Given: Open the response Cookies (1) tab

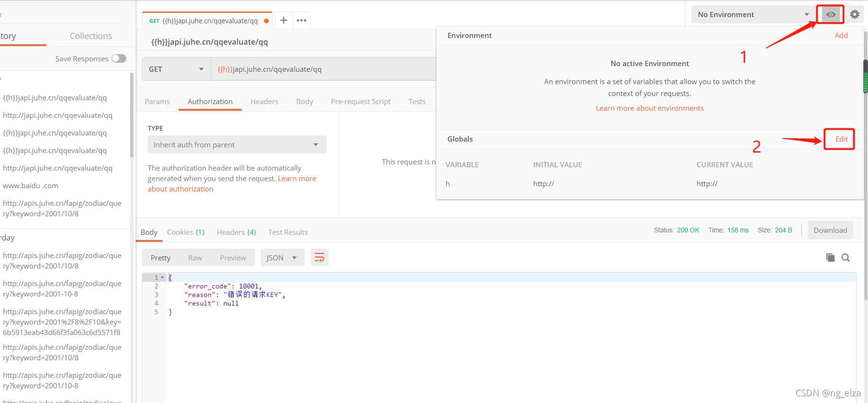Looking at the screenshot, I should (x=186, y=232).
